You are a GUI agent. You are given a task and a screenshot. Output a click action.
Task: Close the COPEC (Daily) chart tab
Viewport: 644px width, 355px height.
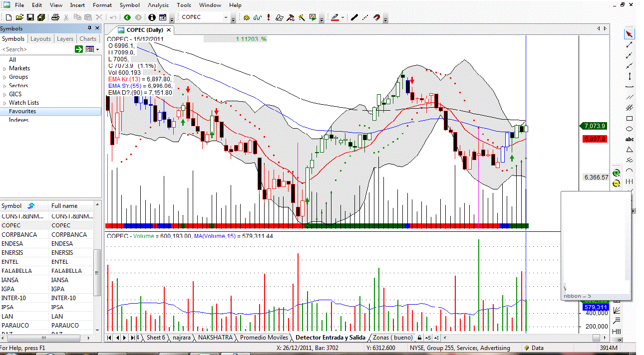coord(169,30)
